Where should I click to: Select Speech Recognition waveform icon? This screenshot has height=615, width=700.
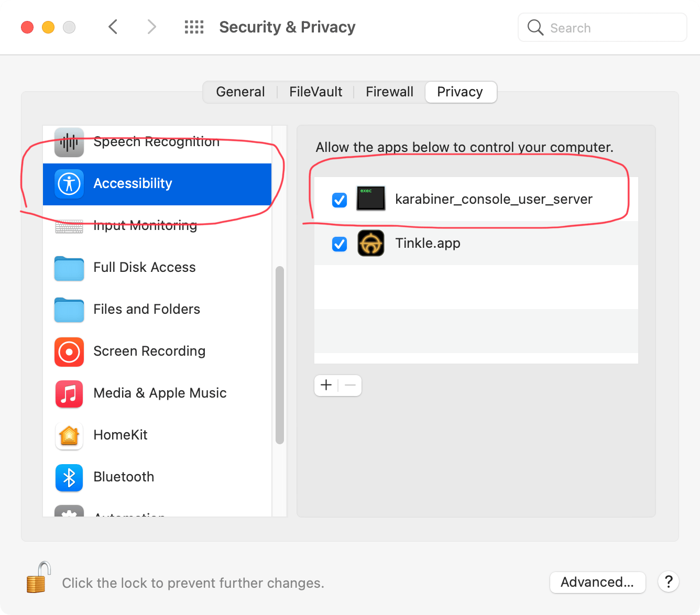pos(69,142)
